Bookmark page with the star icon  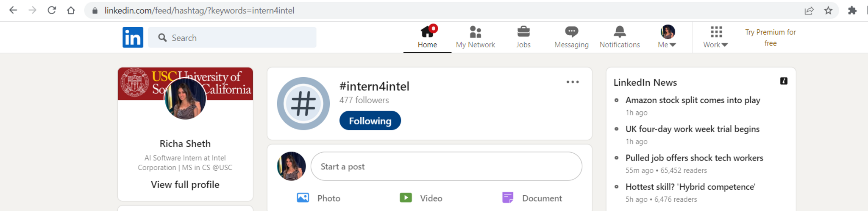click(x=828, y=11)
